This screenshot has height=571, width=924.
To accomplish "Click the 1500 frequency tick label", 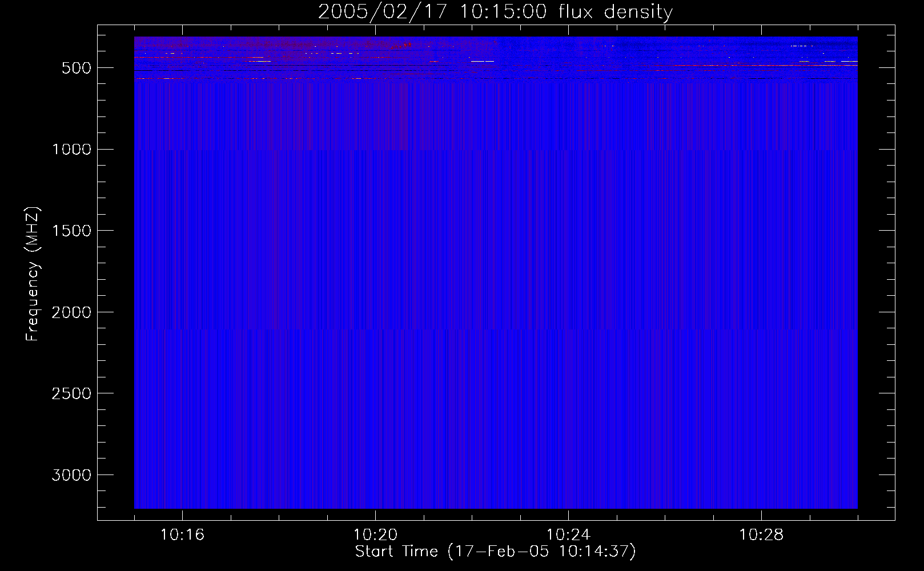I will tap(71, 231).
